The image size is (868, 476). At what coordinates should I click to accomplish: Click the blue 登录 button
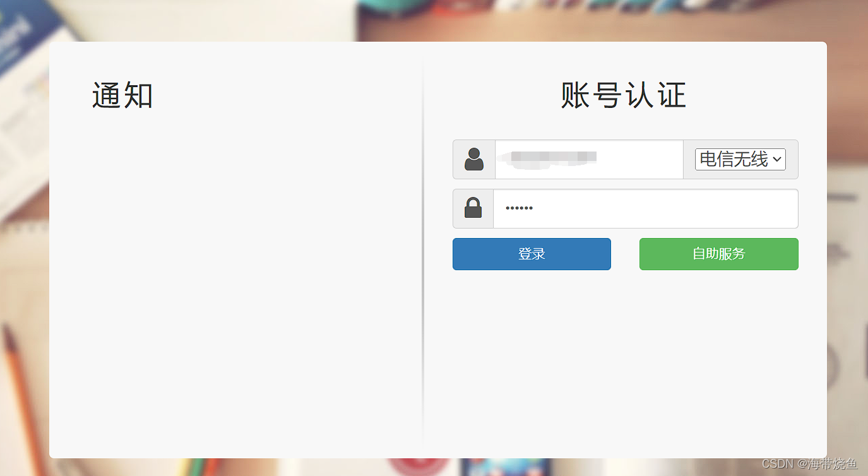coord(532,254)
